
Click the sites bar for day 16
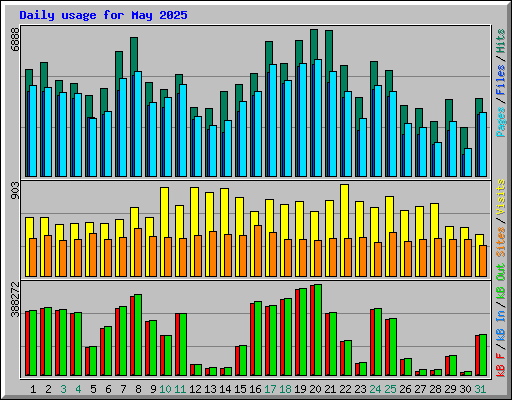pyautogui.click(x=258, y=251)
